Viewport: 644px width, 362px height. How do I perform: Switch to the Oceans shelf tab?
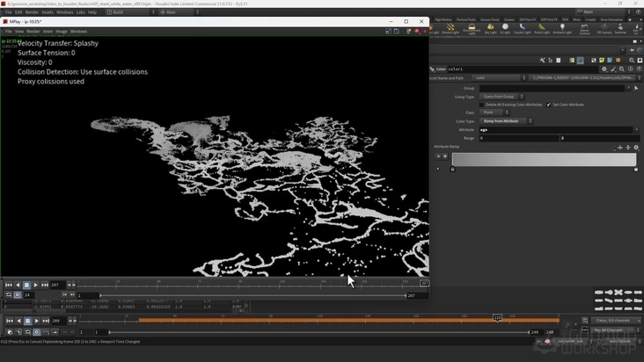click(x=509, y=18)
